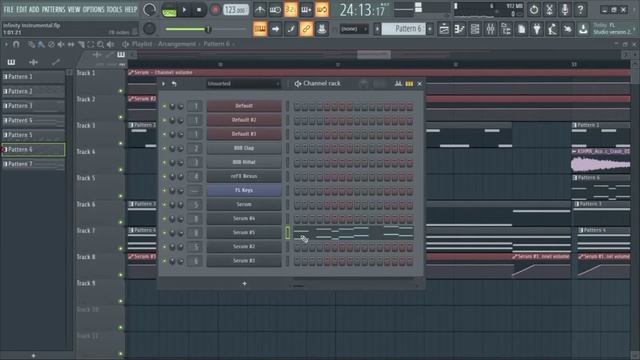
Task: Mute the BBB Clap channel LED
Action: pos(164,148)
